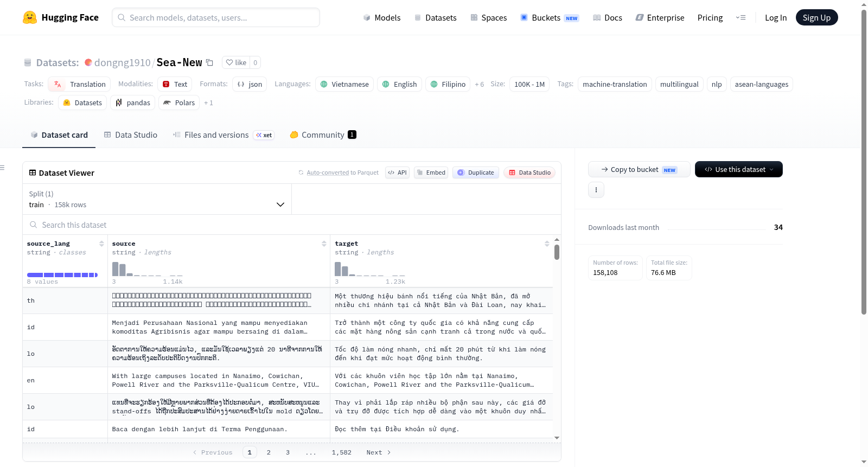Screen dimensions: 868x467
Task: Open the Enterprise nav item
Action: click(x=660, y=18)
